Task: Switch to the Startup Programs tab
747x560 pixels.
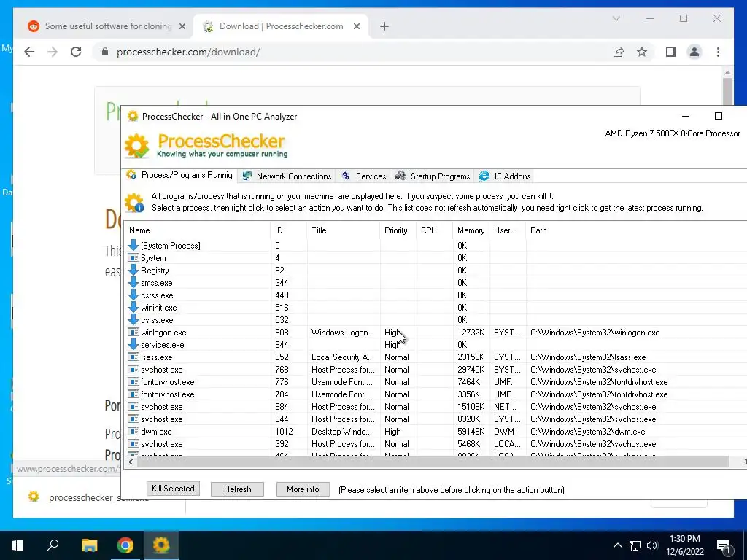Action: (432, 176)
